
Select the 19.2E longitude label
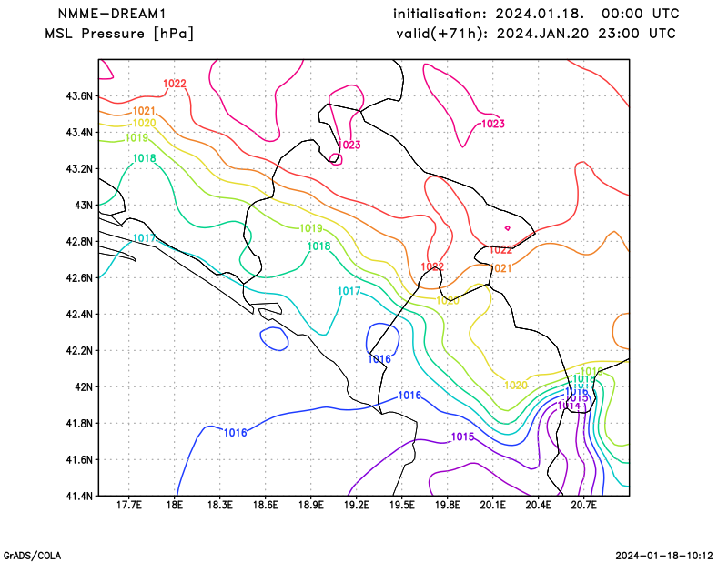click(x=356, y=505)
